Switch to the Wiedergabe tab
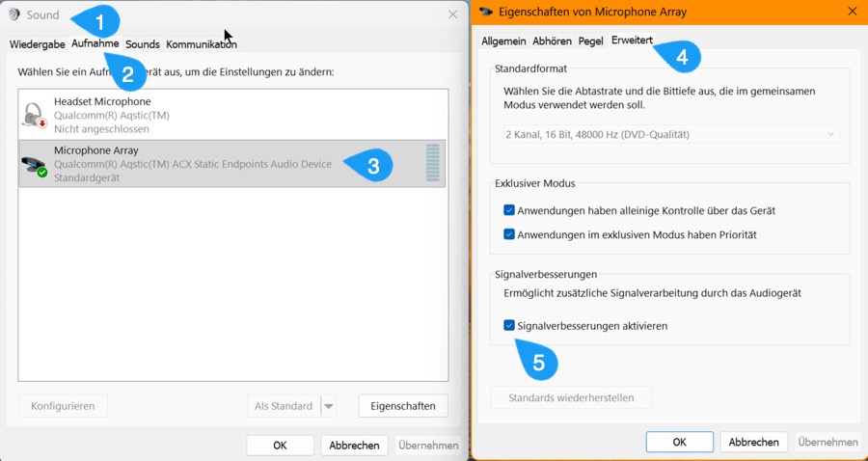 [x=38, y=44]
